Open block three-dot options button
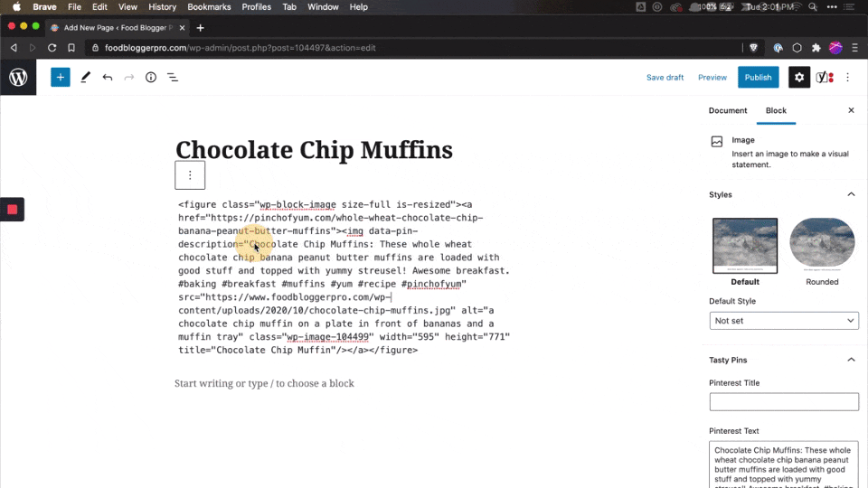This screenshot has width=868, height=488. coord(190,175)
